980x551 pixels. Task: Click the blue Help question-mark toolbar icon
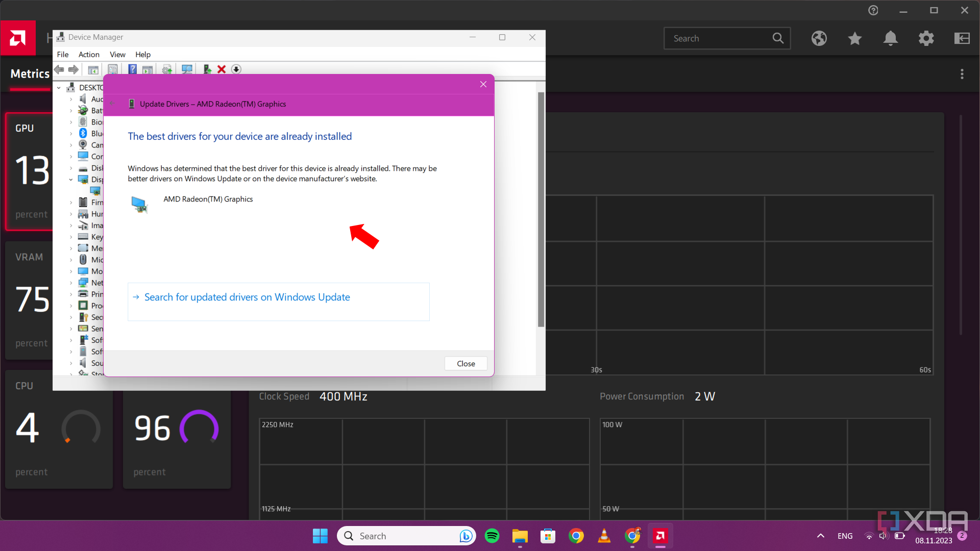[x=132, y=69]
